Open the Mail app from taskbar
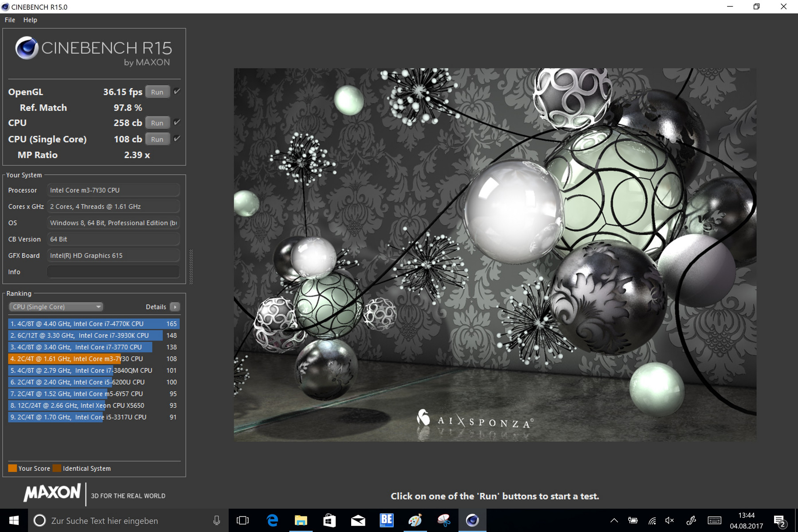This screenshot has width=798, height=532. [x=358, y=520]
